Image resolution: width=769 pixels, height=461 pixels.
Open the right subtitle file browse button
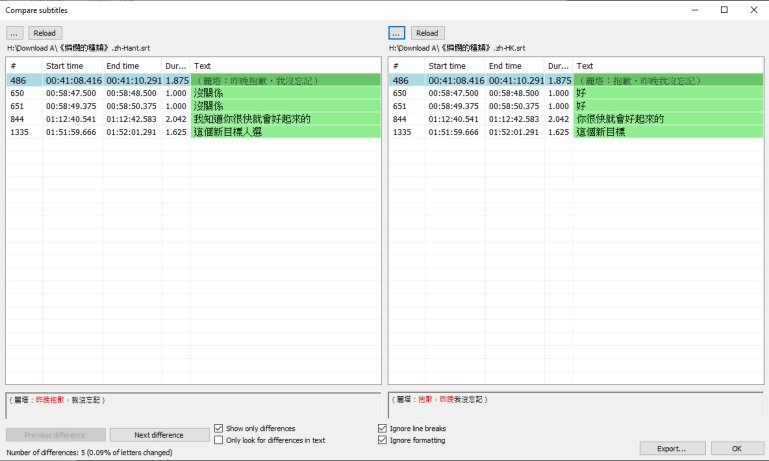click(x=396, y=33)
